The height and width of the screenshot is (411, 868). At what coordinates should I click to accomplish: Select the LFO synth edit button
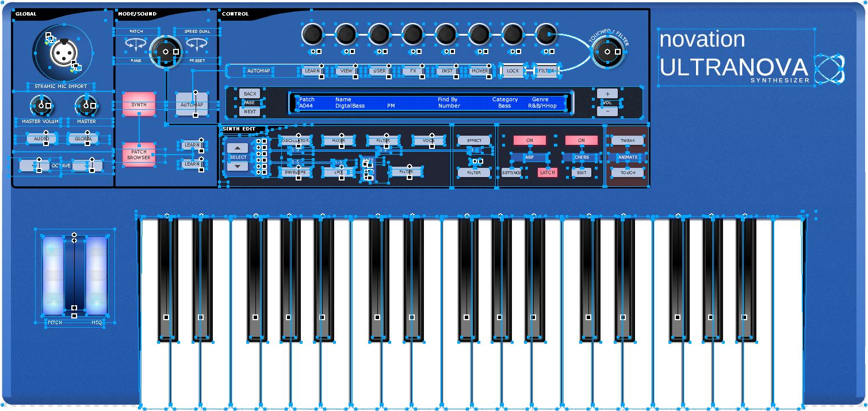pos(338,172)
